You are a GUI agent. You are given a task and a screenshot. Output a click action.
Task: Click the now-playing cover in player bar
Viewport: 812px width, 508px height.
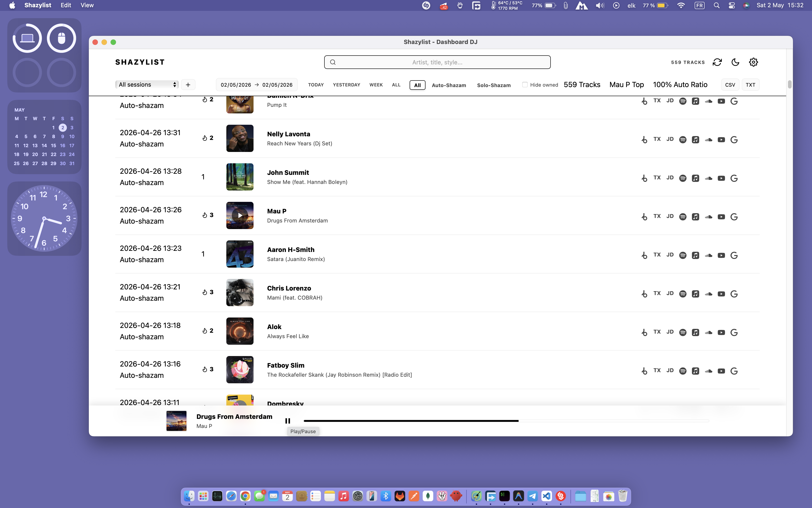[176, 421]
